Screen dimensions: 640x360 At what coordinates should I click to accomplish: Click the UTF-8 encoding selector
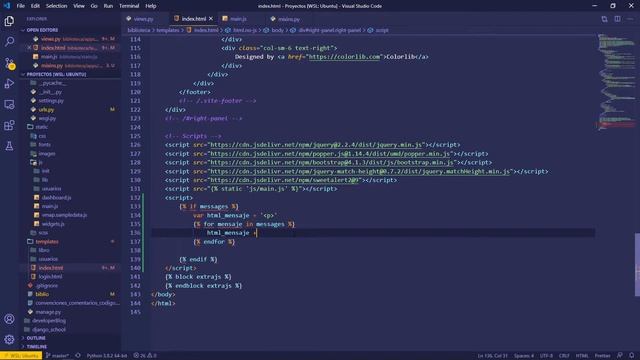pos(546,356)
